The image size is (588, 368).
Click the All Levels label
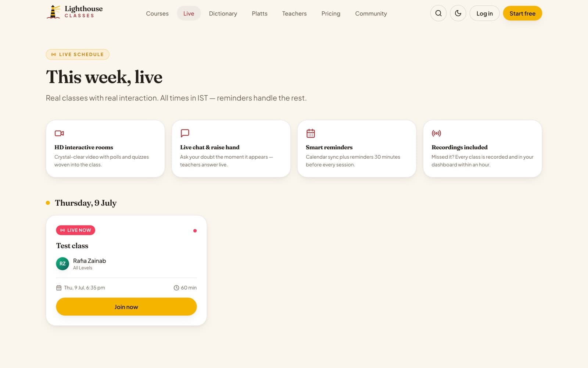pos(83,268)
